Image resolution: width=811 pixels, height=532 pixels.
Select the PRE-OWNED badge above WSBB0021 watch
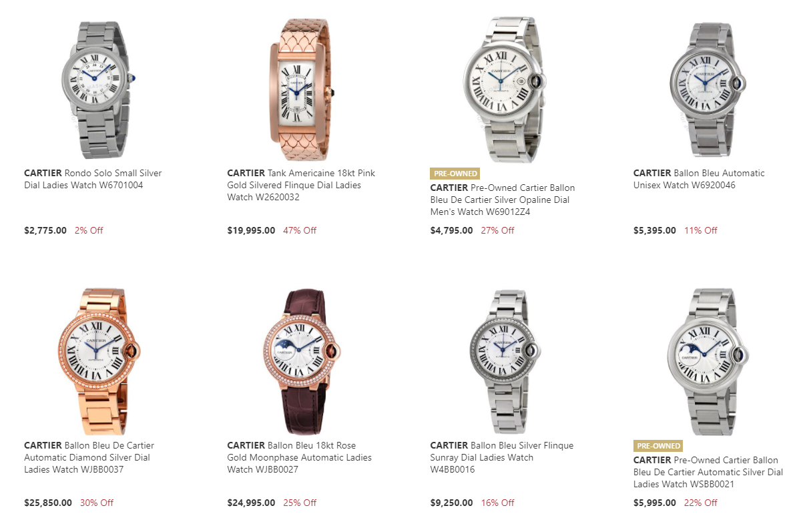tap(658, 446)
